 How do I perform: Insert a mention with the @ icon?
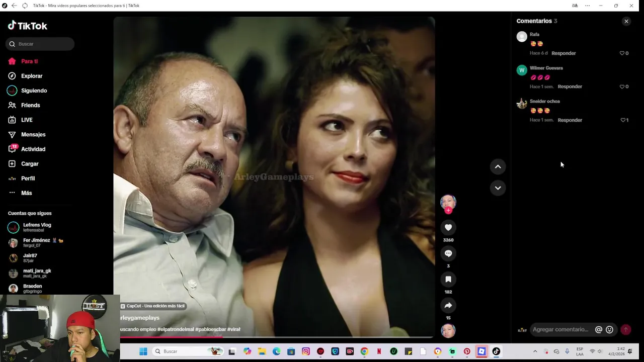point(599,330)
